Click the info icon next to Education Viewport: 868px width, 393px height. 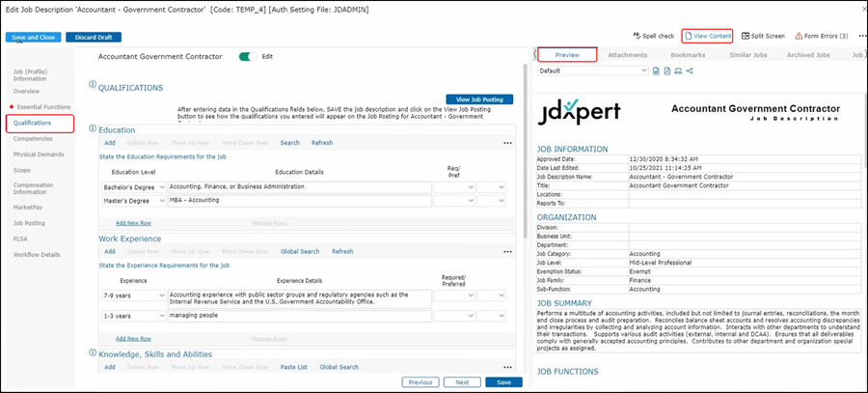tap(93, 128)
